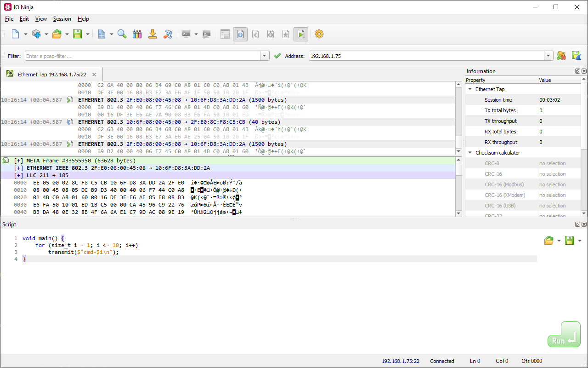The width and height of the screenshot is (588, 368).
Task: Float the Information panel
Action: (x=577, y=71)
